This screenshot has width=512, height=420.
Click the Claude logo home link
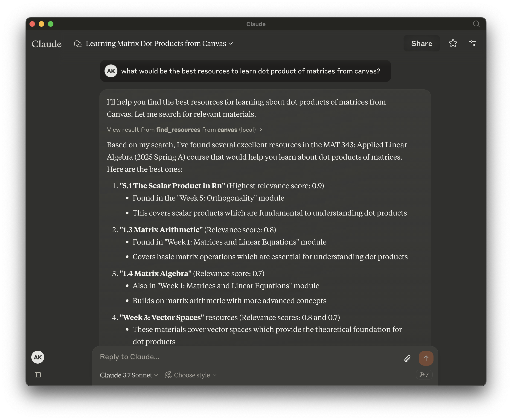pyautogui.click(x=47, y=44)
